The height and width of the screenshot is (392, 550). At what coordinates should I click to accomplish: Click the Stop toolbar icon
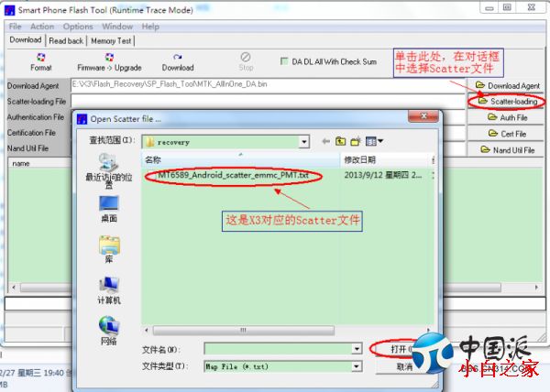246,61
